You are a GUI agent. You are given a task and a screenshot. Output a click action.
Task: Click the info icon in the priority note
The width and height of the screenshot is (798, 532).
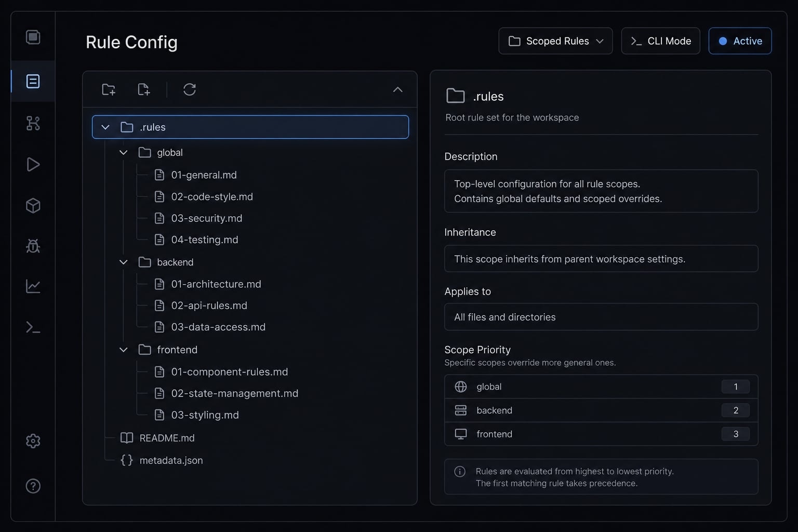point(460,472)
